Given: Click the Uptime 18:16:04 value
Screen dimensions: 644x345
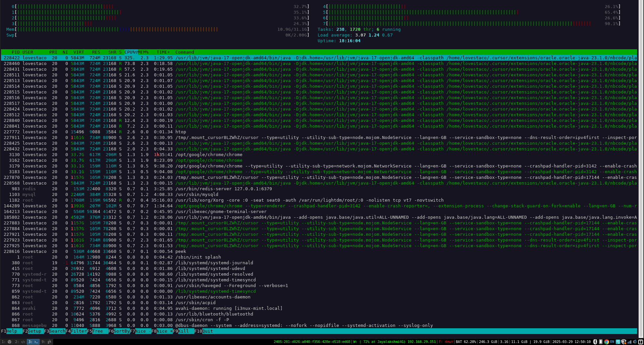Looking at the screenshot, I should tap(350, 41).
